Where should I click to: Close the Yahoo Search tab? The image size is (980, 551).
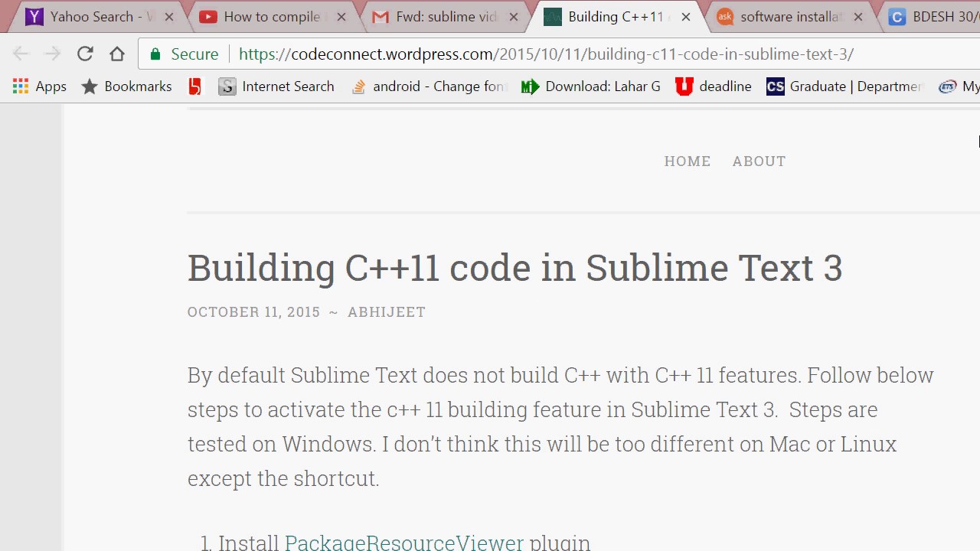click(169, 17)
